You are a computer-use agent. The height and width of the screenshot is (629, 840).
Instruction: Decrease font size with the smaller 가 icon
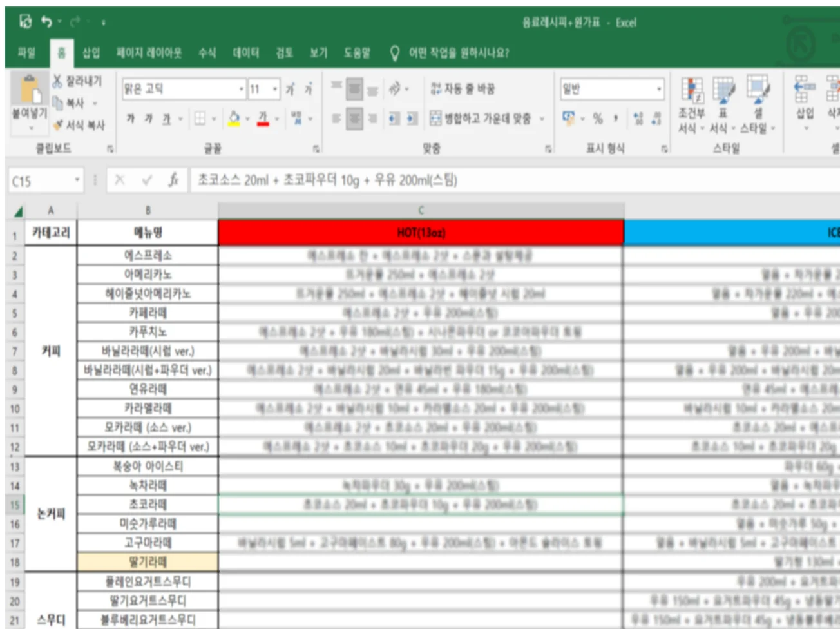308,89
